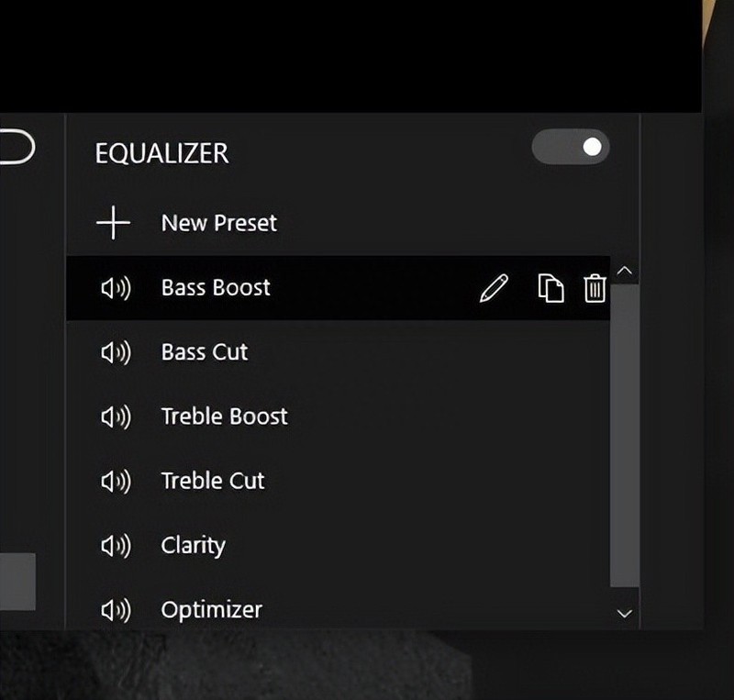This screenshot has width=734, height=700.
Task: Click the speaker icon beside Clarity
Action: coord(116,546)
